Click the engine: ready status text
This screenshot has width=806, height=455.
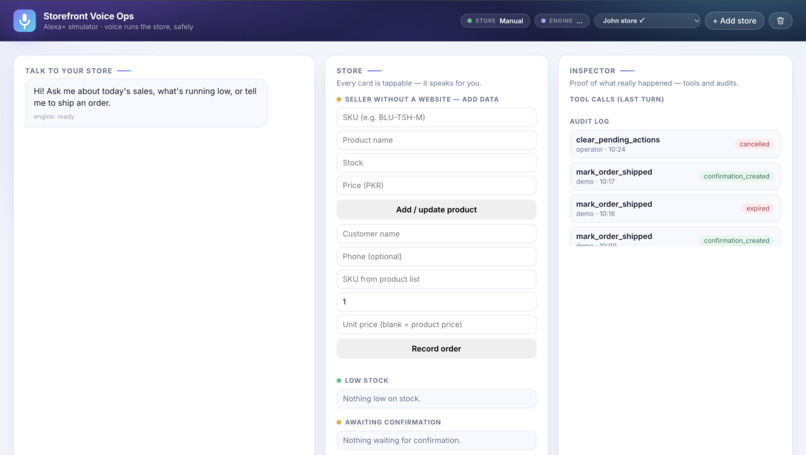(54, 117)
